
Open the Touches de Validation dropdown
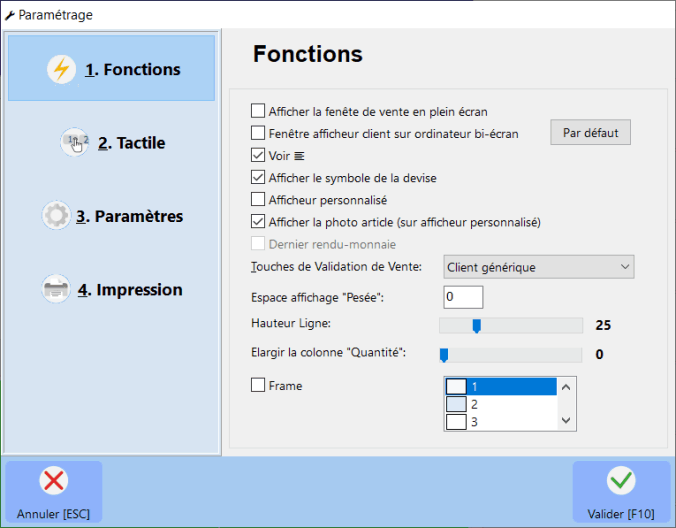[x=539, y=267]
